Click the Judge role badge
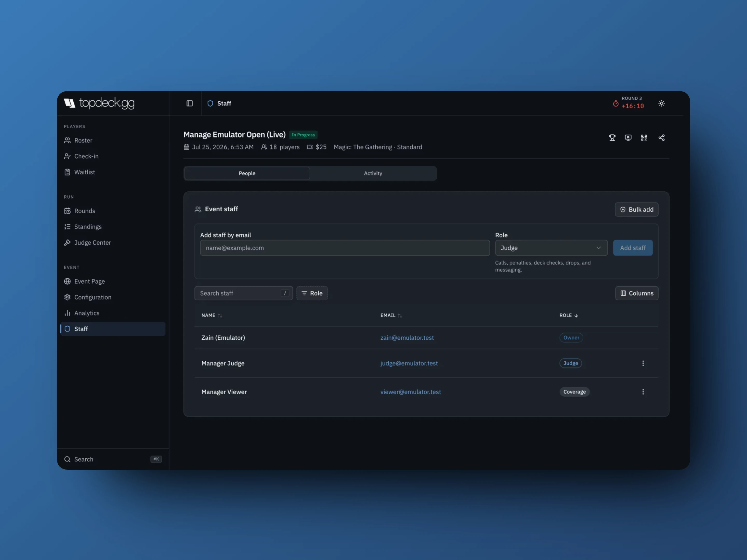 point(570,363)
